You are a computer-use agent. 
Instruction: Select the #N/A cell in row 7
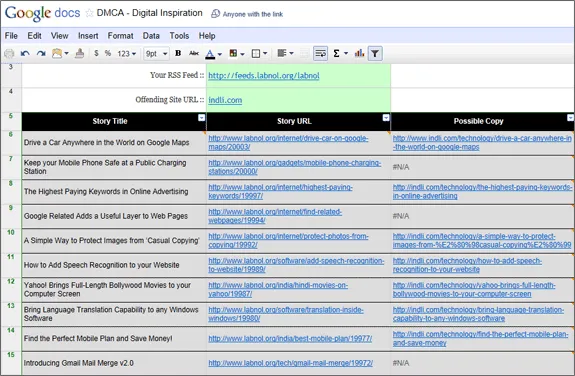(x=482, y=167)
